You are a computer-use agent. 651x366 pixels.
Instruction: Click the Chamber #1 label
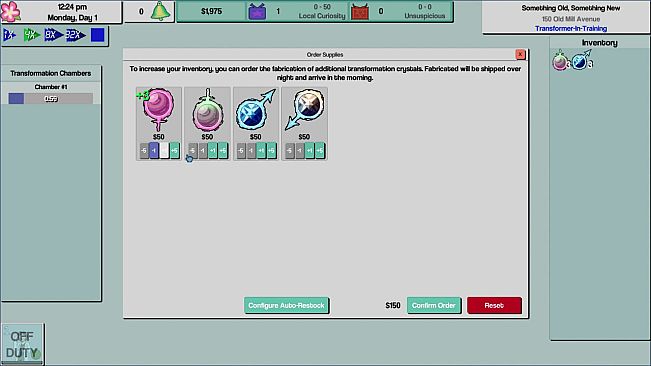(x=51, y=87)
